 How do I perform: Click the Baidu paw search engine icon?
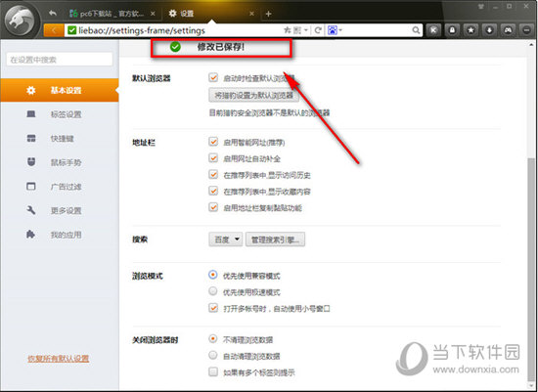[333, 30]
